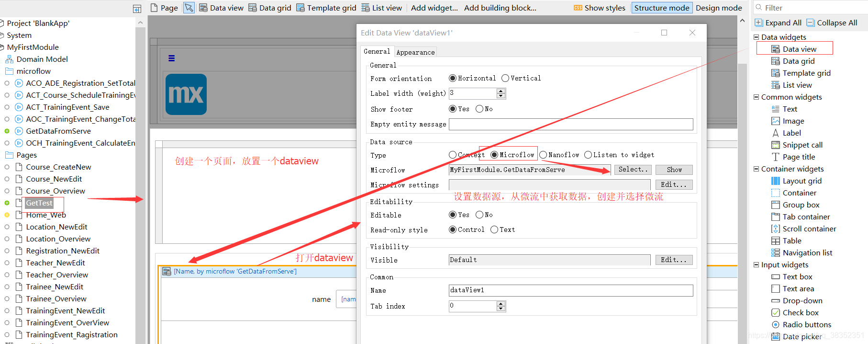868x344 pixels.
Task: Select the Date picker widget icon
Action: [776, 336]
